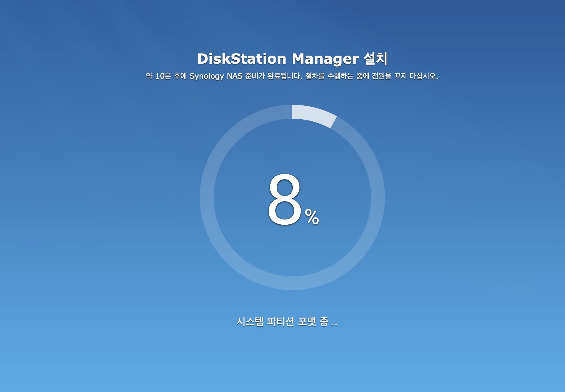Click the 포맷 word in status message

(x=307, y=322)
